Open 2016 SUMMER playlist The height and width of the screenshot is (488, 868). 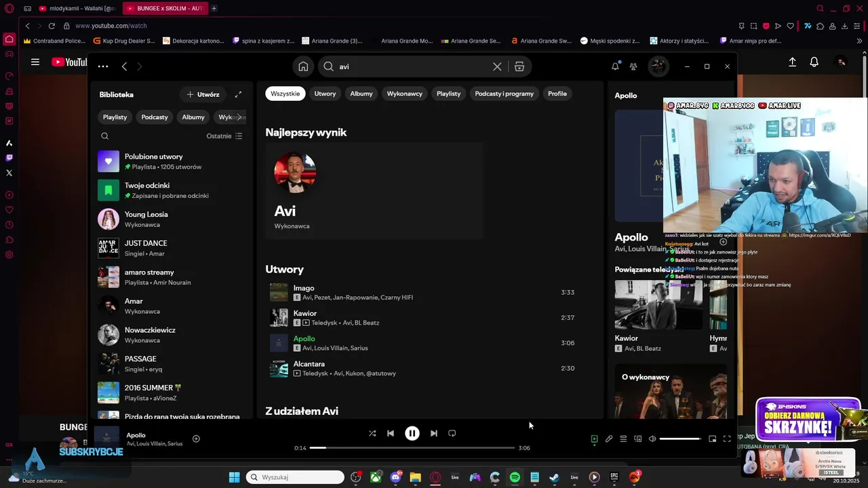click(x=171, y=392)
